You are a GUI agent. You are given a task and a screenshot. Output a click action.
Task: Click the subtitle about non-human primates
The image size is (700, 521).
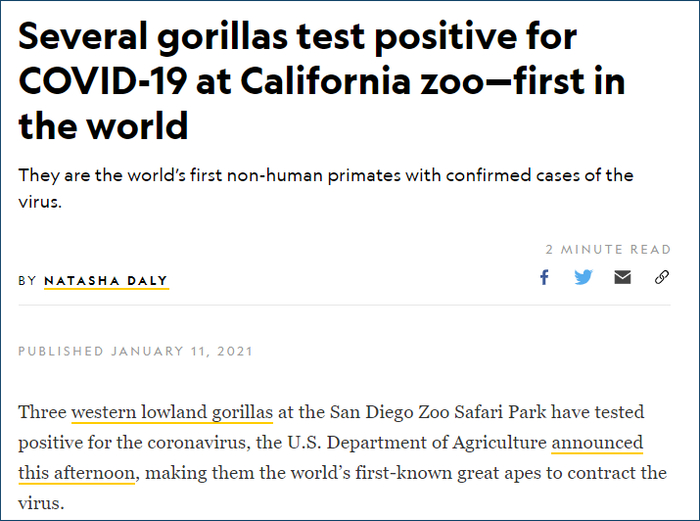tap(325, 176)
